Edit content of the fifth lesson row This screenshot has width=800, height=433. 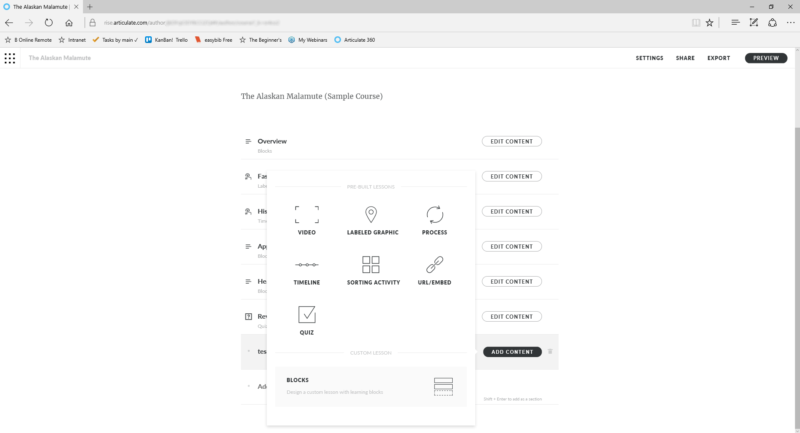pos(512,282)
